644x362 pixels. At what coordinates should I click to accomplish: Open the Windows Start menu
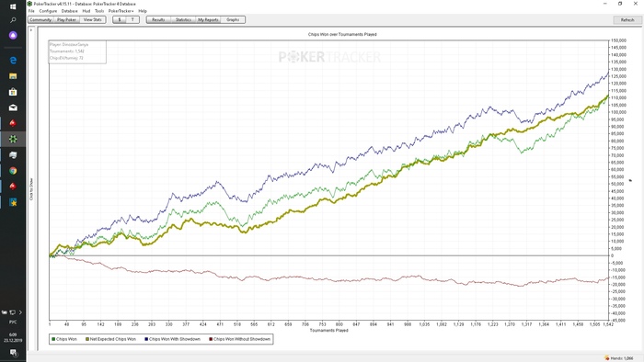(13, 6)
